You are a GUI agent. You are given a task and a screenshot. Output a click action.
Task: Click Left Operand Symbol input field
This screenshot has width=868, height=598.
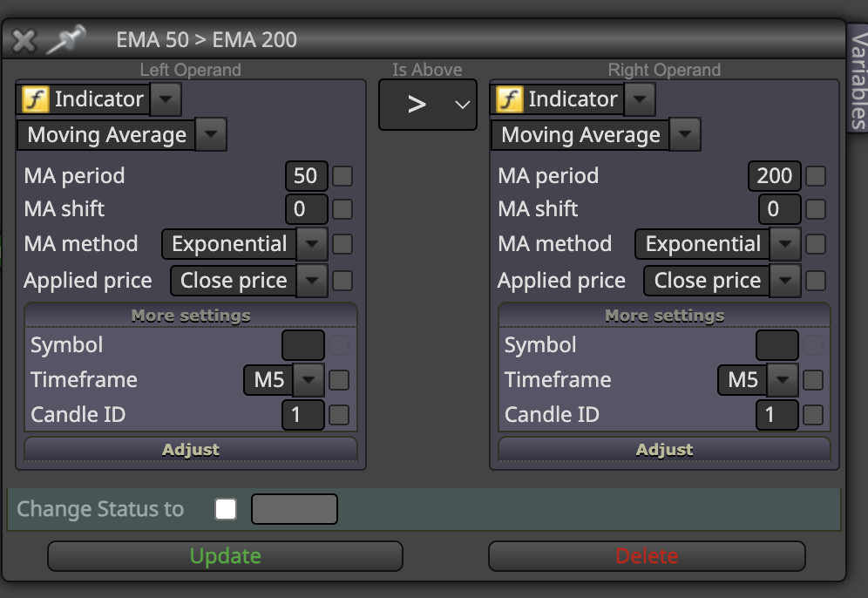(303, 345)
